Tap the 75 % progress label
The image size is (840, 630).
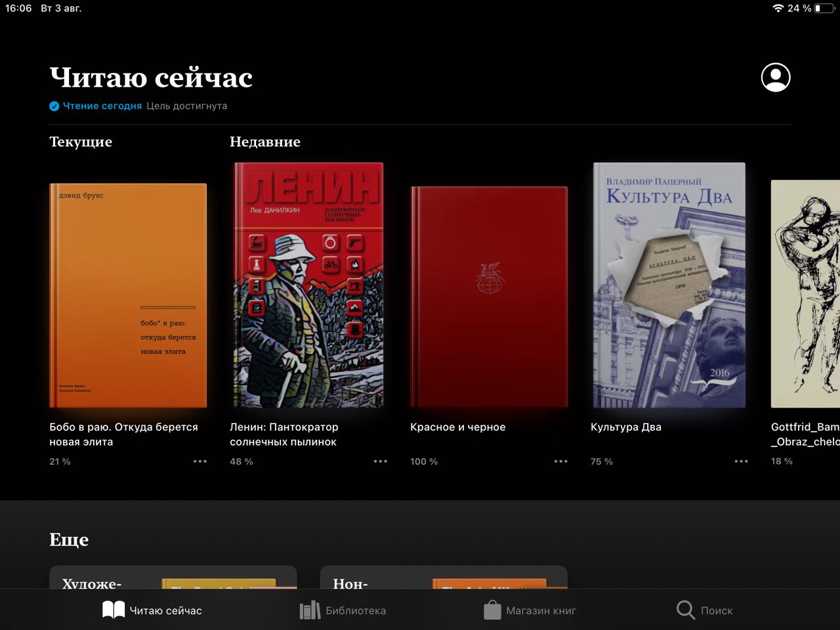pyautogui.click(x=602, y=461)
